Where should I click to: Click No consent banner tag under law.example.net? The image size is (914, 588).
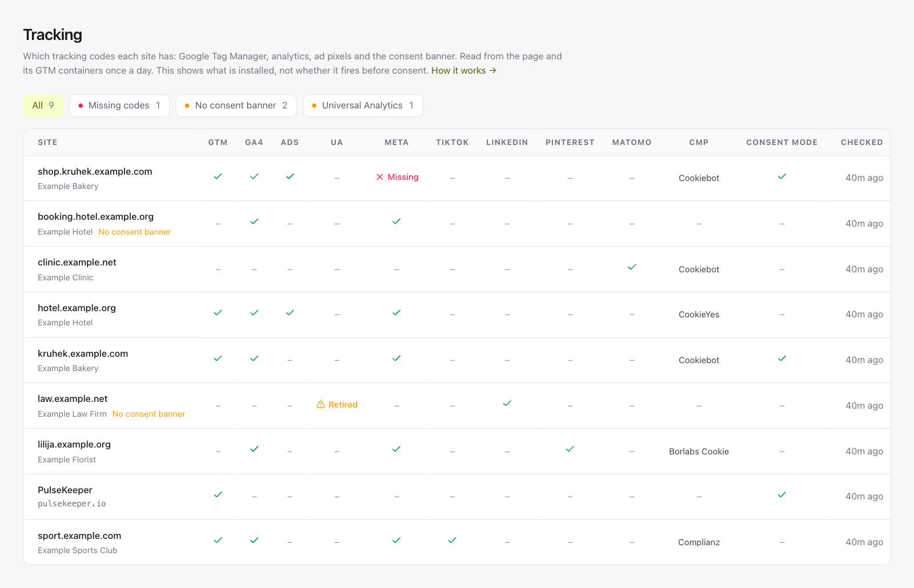tap(149, 414)
